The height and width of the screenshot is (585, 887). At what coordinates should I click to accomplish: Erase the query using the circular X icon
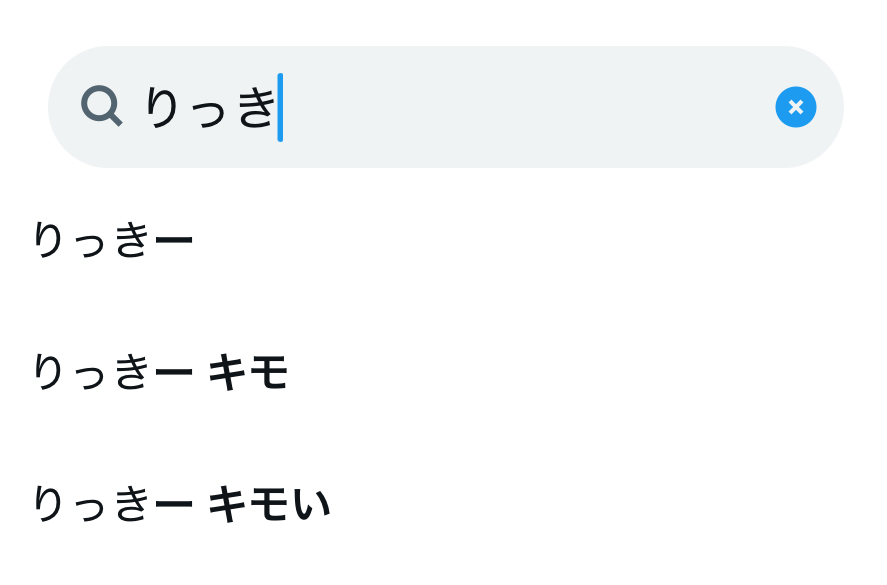click(795, 107)
